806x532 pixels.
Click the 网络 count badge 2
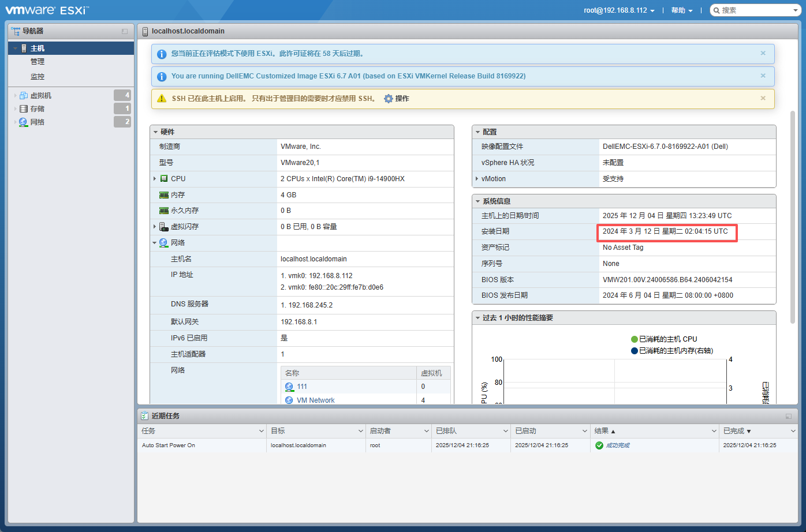[x=122, y=122]
